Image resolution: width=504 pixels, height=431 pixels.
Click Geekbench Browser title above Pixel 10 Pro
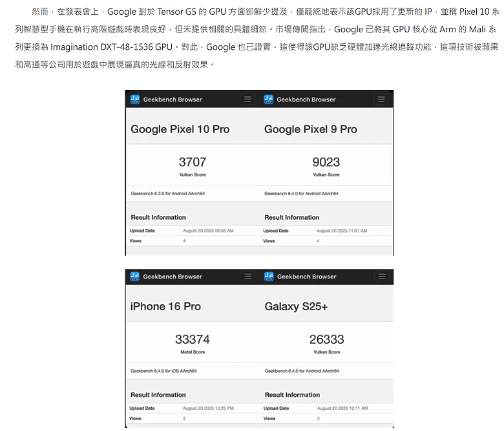(x=173, y=100)
